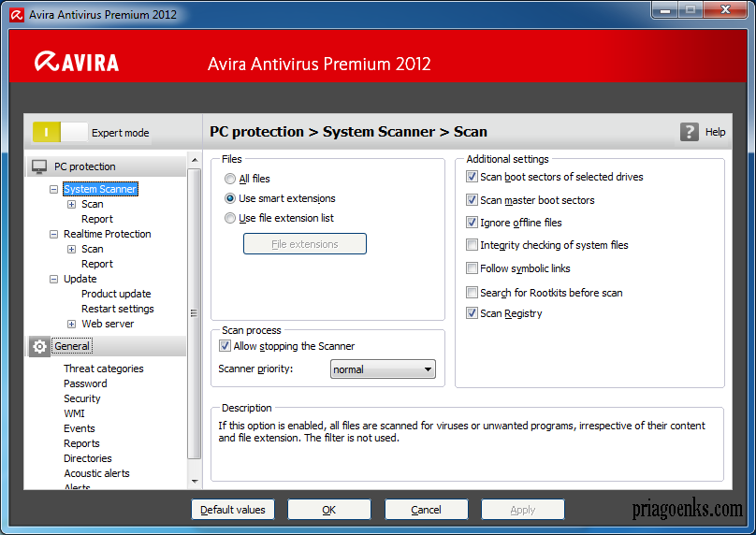The height and width of the screenshot is (535, 756).
Task: Click the tree scrollbar up arrow
Action: click(195, 160)
